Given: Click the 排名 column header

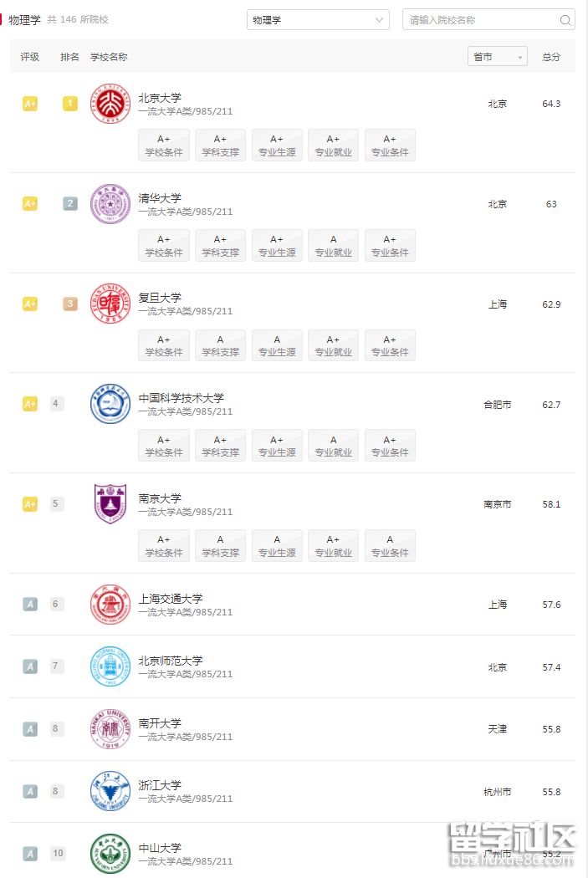Looking at the screenshot, I should click(x=69, y=56).
